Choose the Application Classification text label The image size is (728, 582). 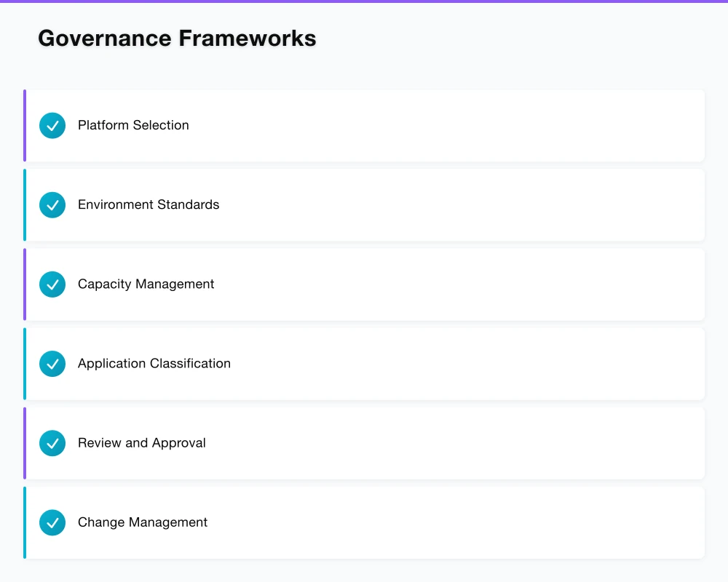click(x=154, y=364)
